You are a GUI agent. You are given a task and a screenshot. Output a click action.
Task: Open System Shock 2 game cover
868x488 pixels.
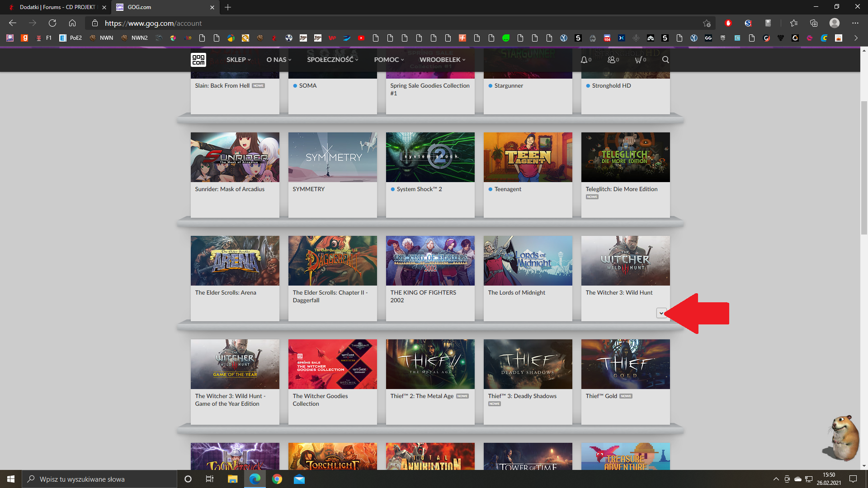click(430, 157)
